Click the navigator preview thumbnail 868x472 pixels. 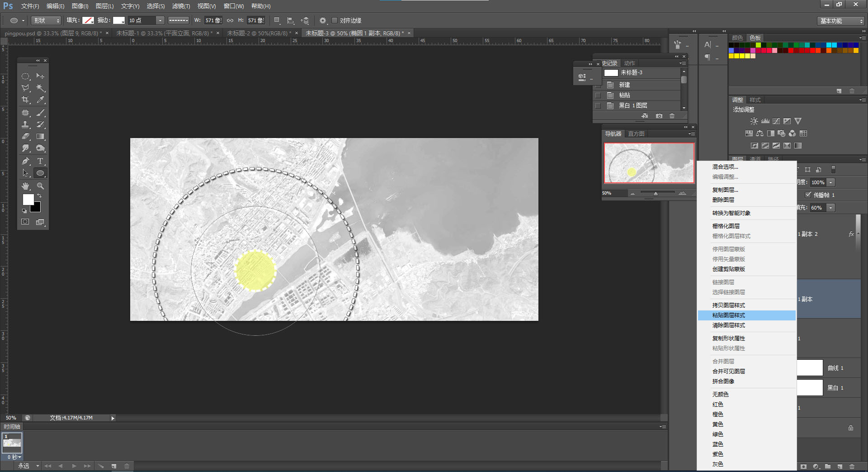pos(649,163)
